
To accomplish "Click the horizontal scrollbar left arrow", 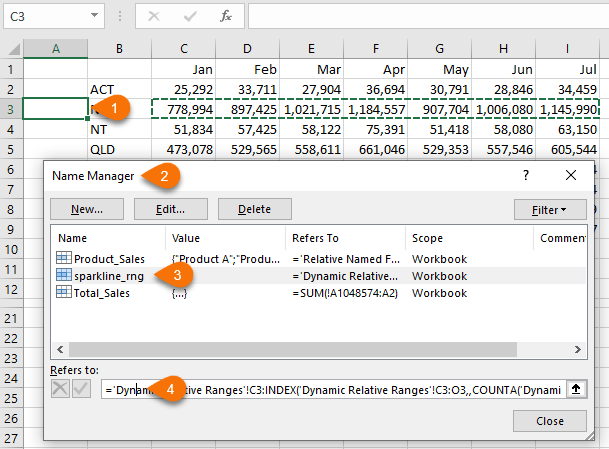I will (x=60, y=349).
